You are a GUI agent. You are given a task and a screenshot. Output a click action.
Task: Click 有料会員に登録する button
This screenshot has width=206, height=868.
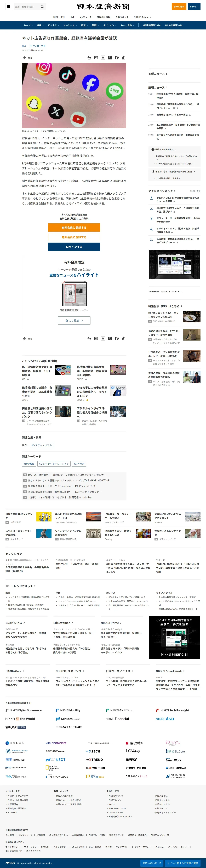pos(74,228)
